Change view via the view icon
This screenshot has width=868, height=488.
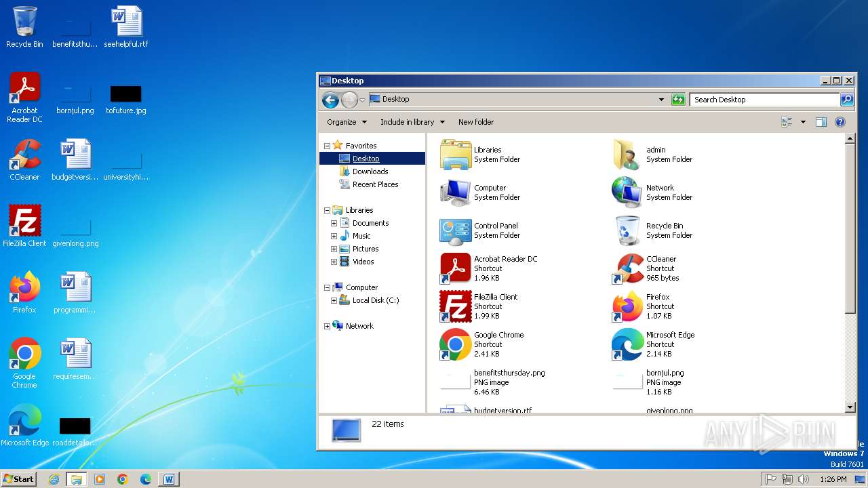[787, 122]
